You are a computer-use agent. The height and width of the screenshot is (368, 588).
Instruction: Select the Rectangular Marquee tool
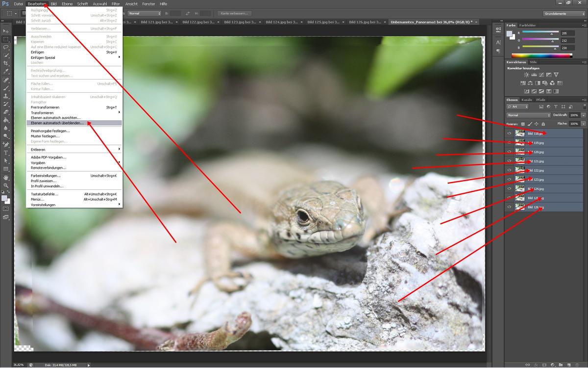(6, 39)
